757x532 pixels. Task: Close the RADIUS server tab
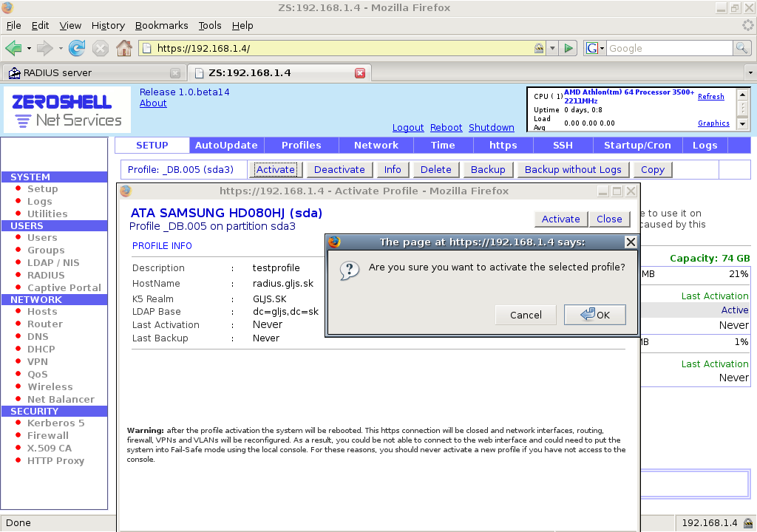point(175,73)
